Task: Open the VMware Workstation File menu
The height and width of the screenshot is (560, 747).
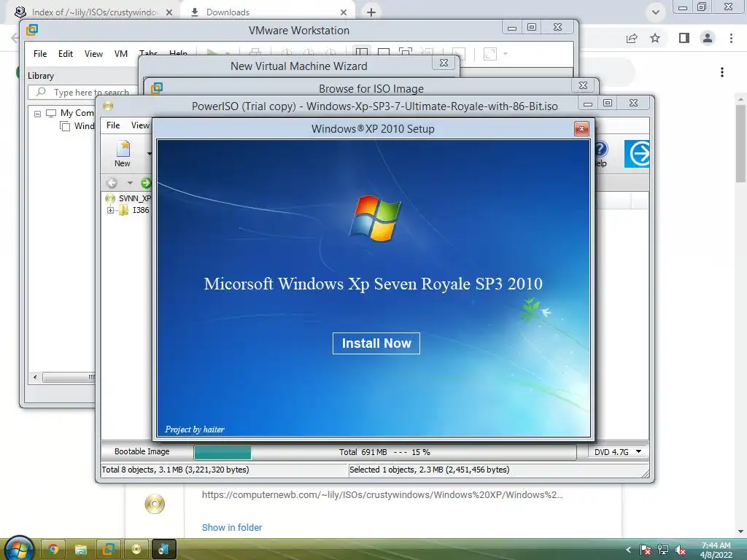Action: coord(40,54)
